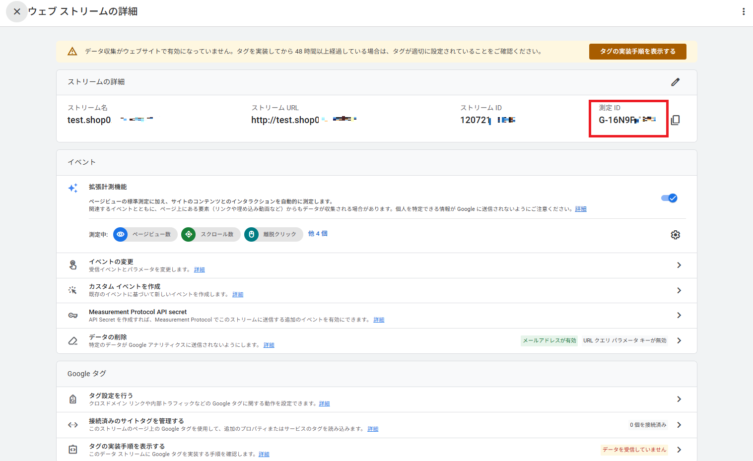Image resolution: width=753 pixels, height=461 pixels.
Task: Click the URL クエリ パラメータ キーが無効 badge
Action: pyautogui.click(x=624, y=340)
